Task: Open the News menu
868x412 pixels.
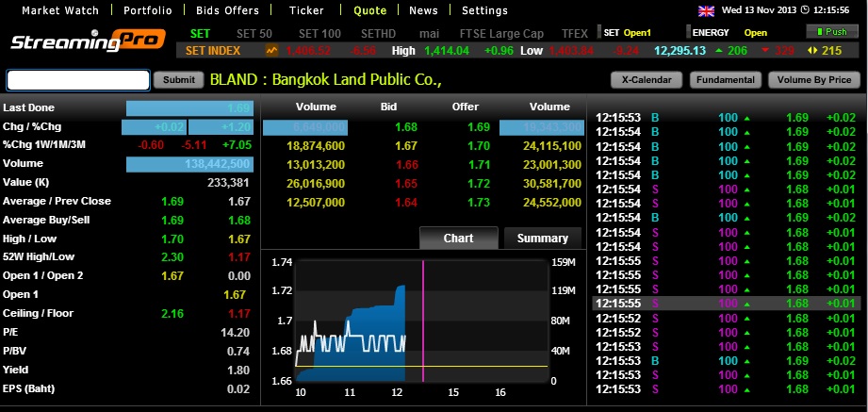Action: click(x=423, y=10)
